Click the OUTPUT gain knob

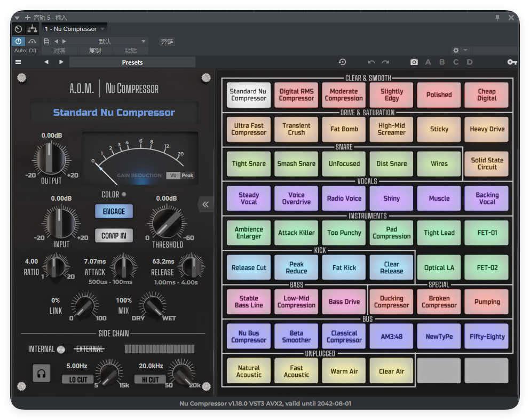(x=51, y=159)
